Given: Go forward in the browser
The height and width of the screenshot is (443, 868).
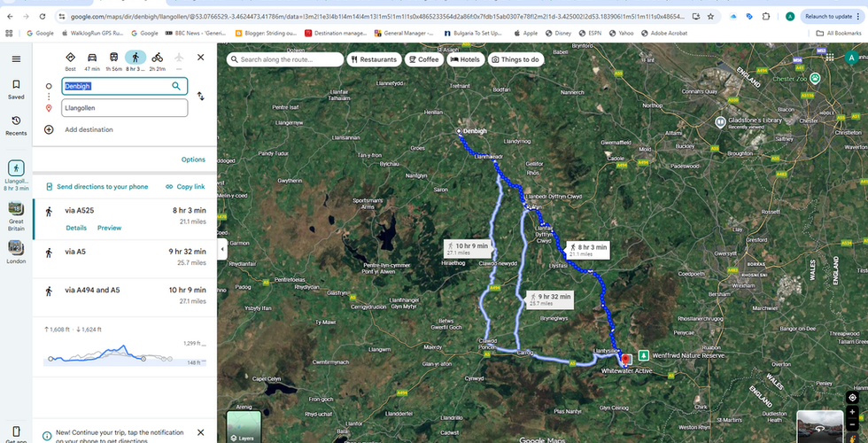Looking at the screenshot, I should [x=26, y=17].
